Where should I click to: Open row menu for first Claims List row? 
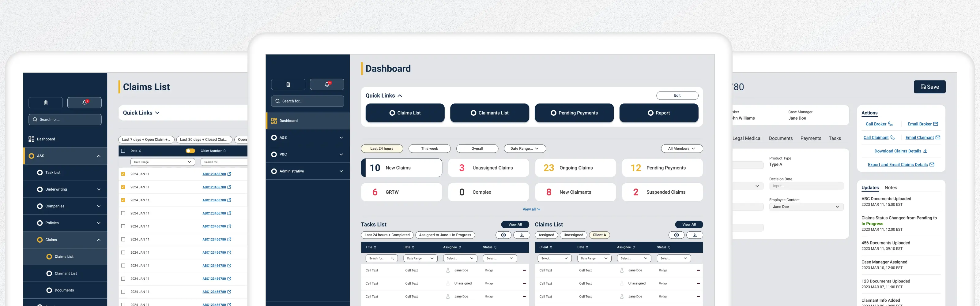[698, 270]
